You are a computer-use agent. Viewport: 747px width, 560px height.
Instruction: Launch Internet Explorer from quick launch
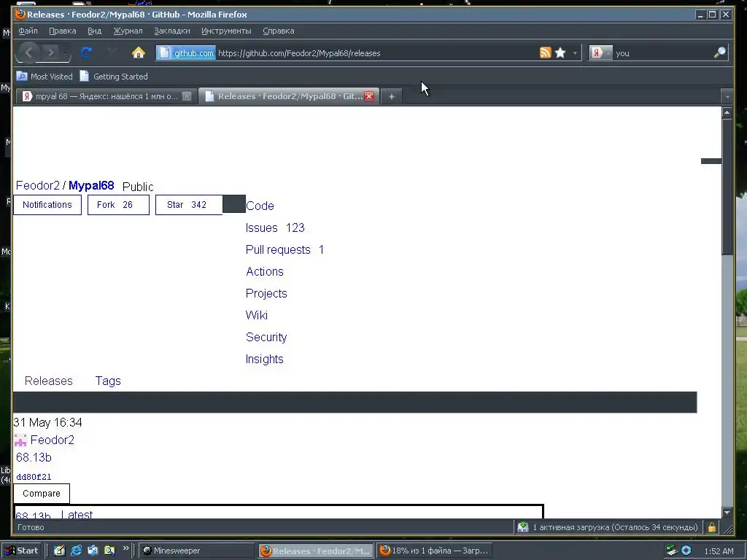76,551
